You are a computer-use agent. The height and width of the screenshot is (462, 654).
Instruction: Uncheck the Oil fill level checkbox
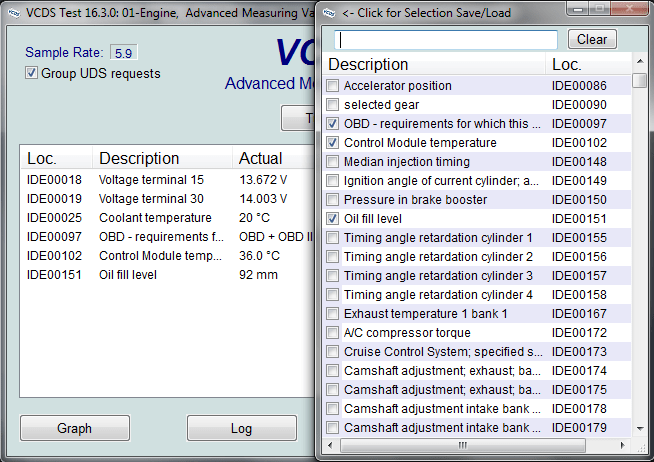[x=332, y=218]
